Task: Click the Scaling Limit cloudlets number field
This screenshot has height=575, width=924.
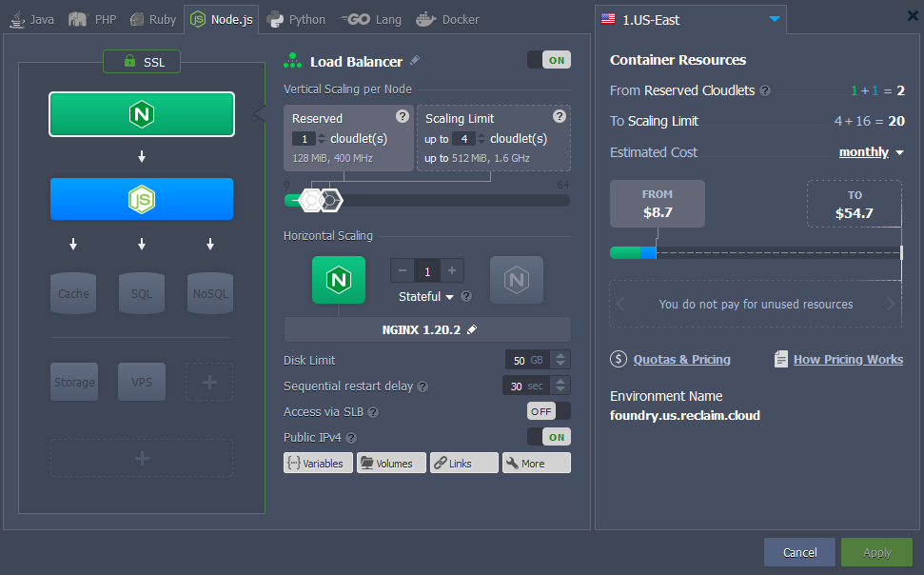Action: [x=463, y=139]
